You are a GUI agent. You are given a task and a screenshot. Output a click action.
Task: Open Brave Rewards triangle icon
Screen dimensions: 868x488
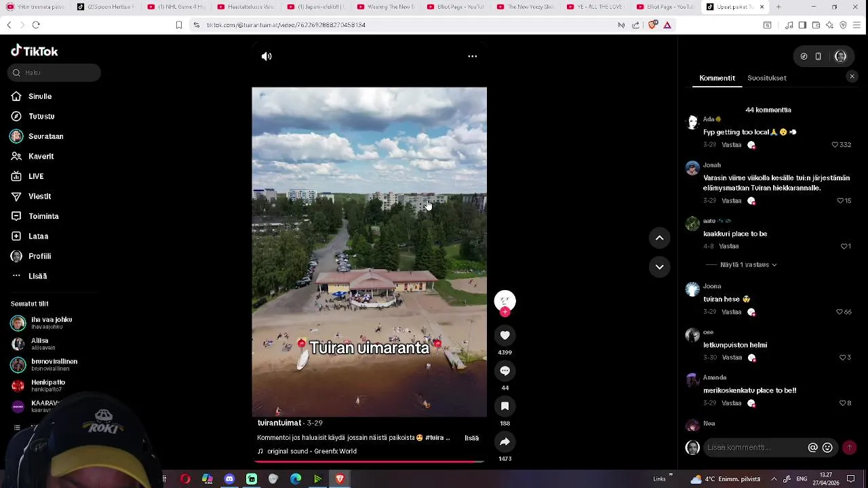point(667,25)
